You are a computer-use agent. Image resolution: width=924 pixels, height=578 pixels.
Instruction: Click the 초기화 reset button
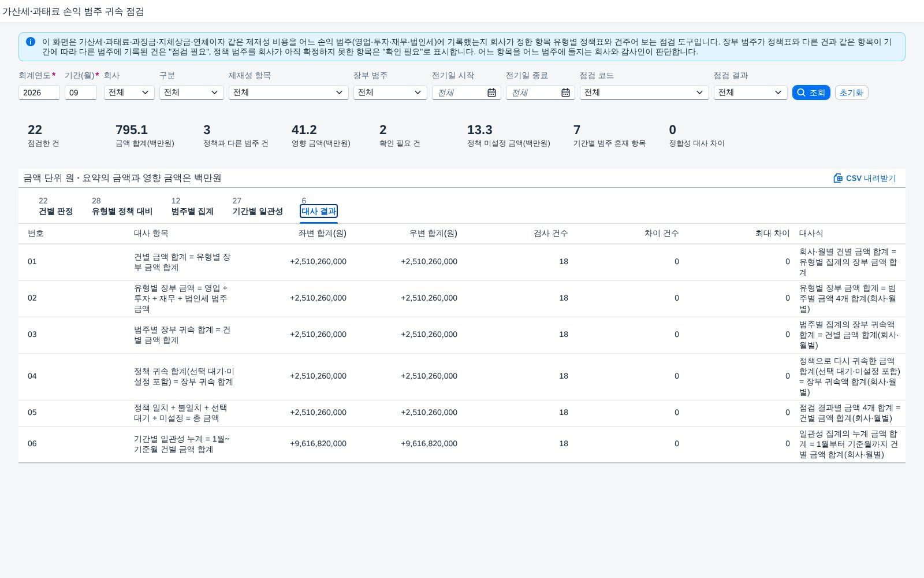851,92
